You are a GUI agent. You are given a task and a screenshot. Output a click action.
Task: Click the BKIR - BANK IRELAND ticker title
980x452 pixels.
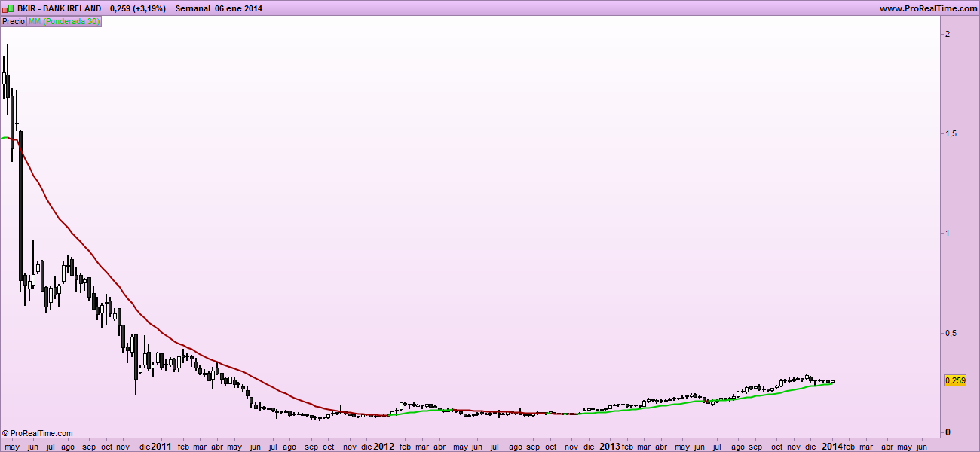click(x=59, y=8)
